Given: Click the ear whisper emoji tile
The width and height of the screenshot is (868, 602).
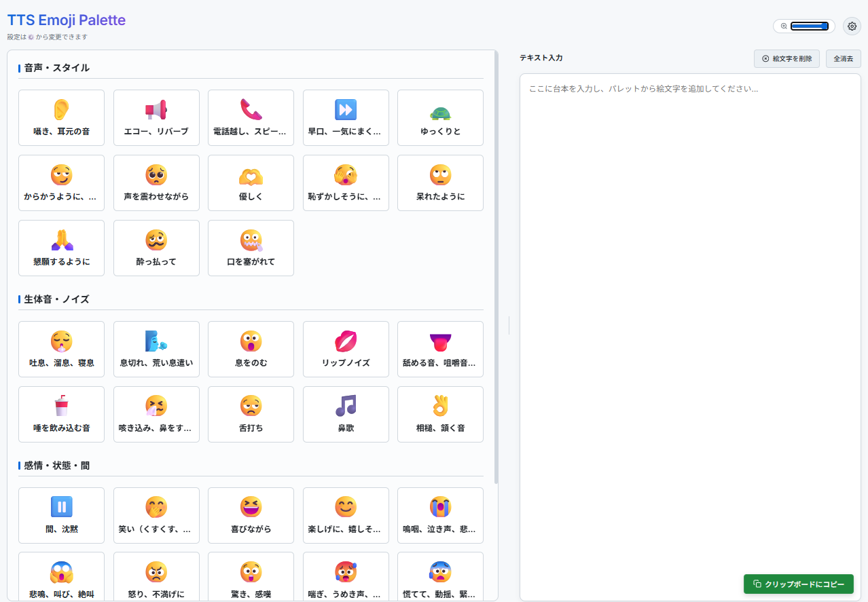Looking at the screenshot, I should tap(61, 117).
